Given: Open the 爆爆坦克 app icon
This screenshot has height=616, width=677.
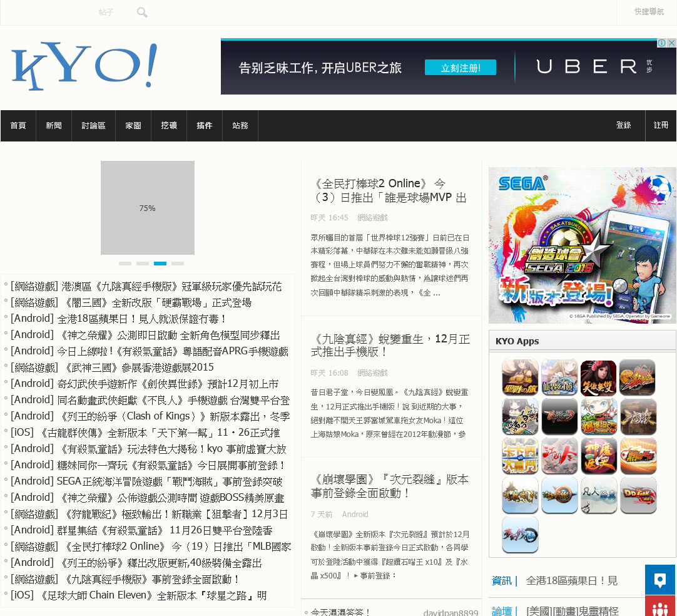Looking at the screenshot, I should click(x=598, y=416).
